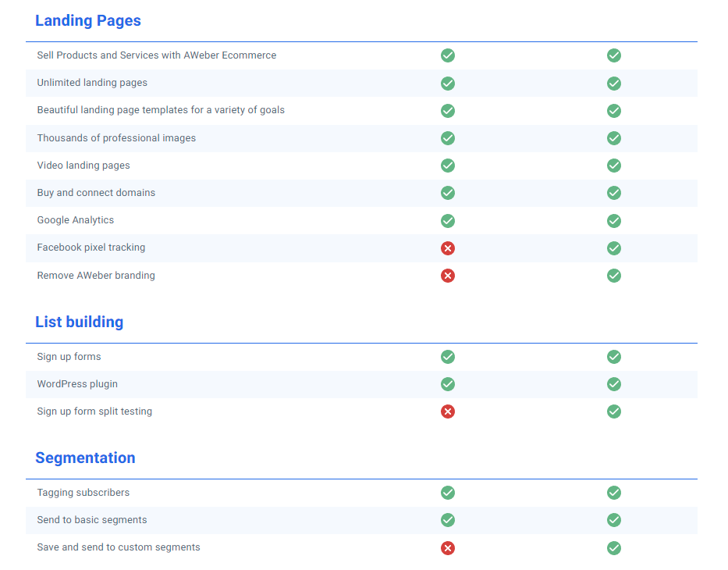The image size is (728, 570).
Task: Click red X icon for Save and send to custom segments
Action: [x=448, y=548]
